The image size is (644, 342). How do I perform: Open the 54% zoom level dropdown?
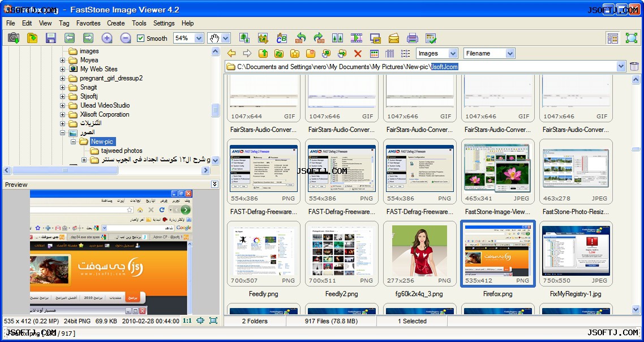click(199, 39)
